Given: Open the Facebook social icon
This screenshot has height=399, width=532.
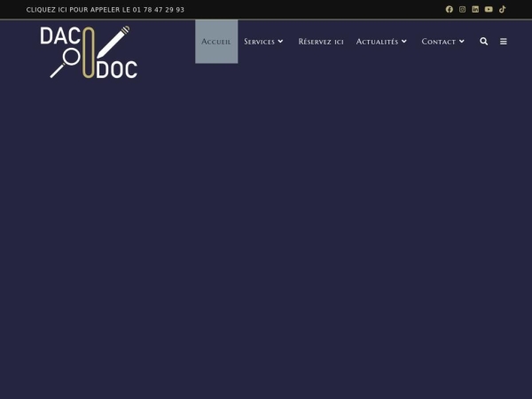Looking at the screenshot, I should pos(450,10).
